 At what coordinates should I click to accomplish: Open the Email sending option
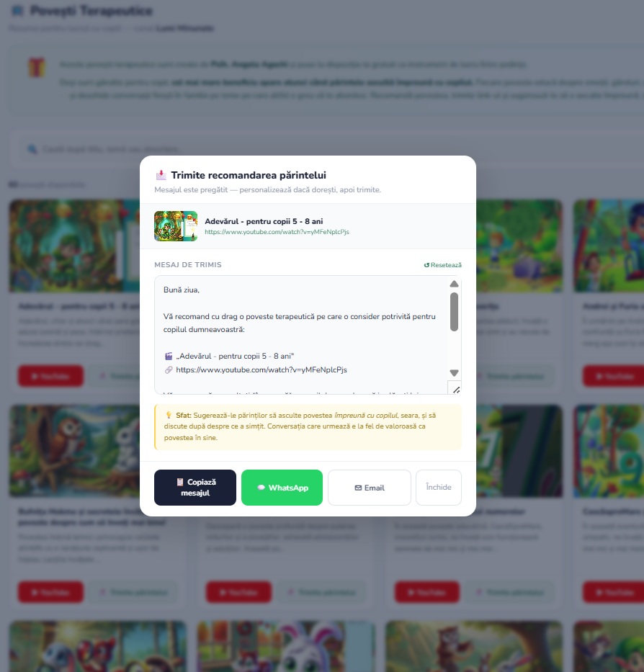(369, 488)
